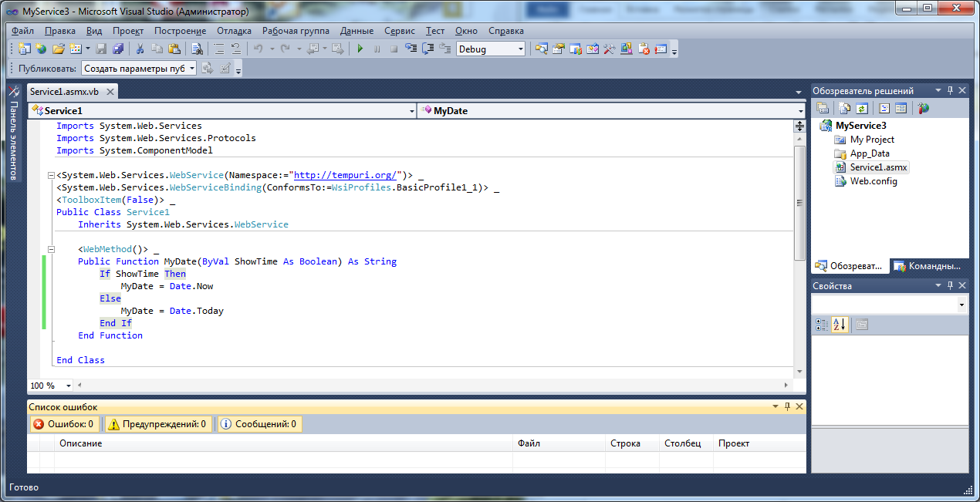Click New Web Site toolbar icon
This screenshot has width=980, height=502.
point(40,49)
